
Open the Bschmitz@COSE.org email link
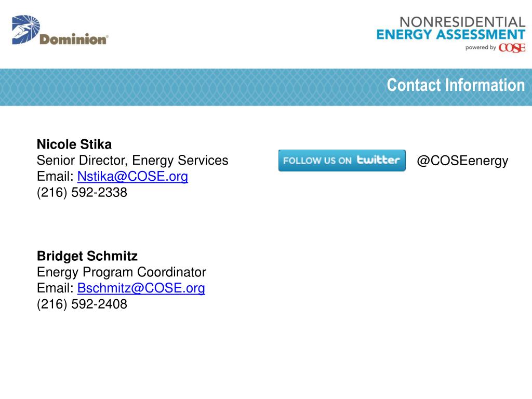[x=141, y=288]
